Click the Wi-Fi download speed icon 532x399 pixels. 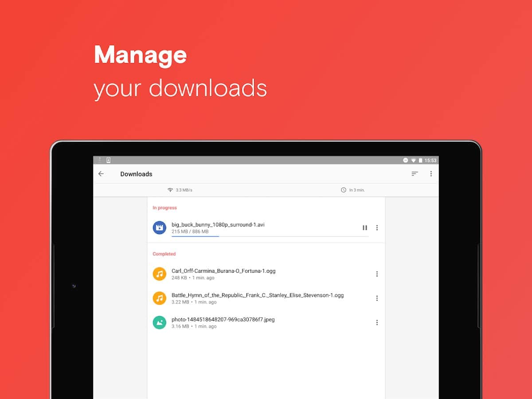(170, 190)
